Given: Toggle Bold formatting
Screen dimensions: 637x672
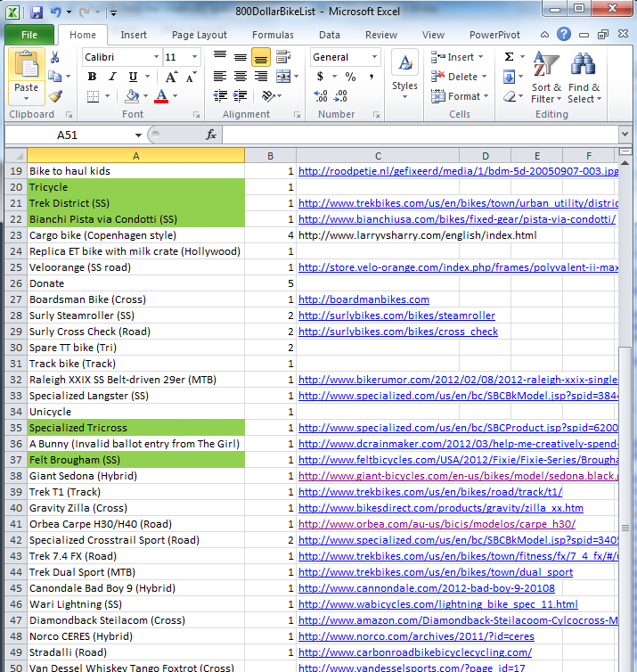Looking at the screenshot, I should point(92,77).
